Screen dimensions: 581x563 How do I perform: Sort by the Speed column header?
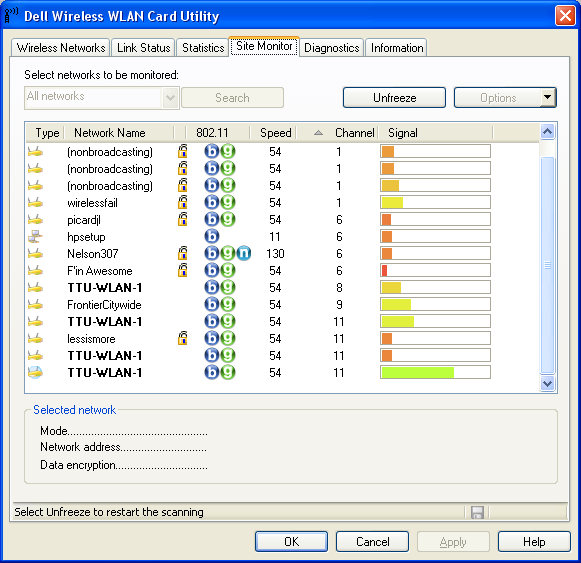click(273, 133)
